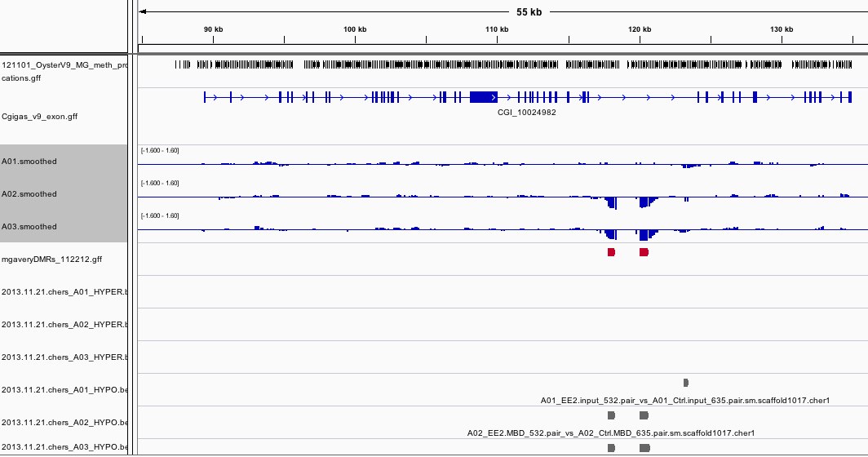
Task: Select the chers_A02_HYPER track name
Action: [64, 325]
